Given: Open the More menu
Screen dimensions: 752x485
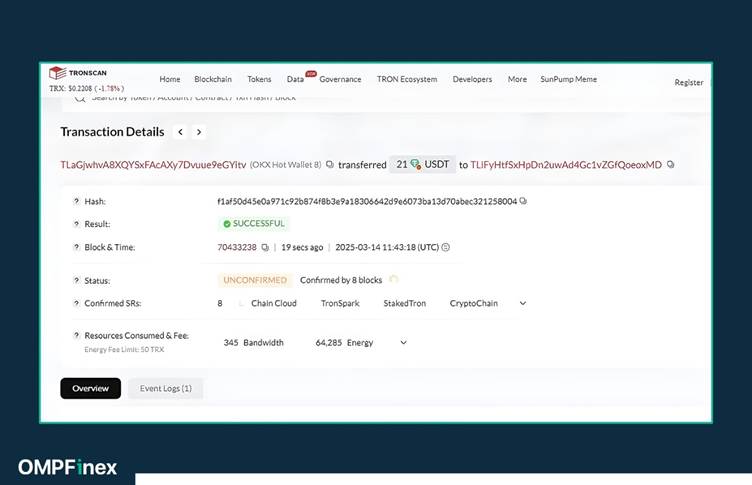Looking at the screenshot, I should tap(517, 79).
